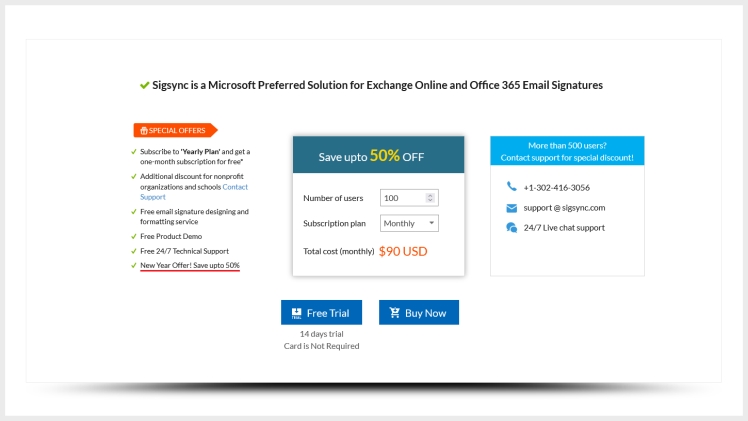Click the 24/7 Live chat support text
This screenshot has height=421, width=748.
pos(564,228)
